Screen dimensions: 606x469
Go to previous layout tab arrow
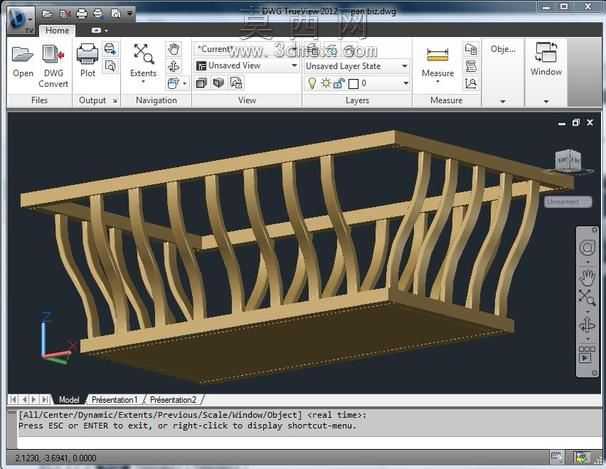(24, 399)
